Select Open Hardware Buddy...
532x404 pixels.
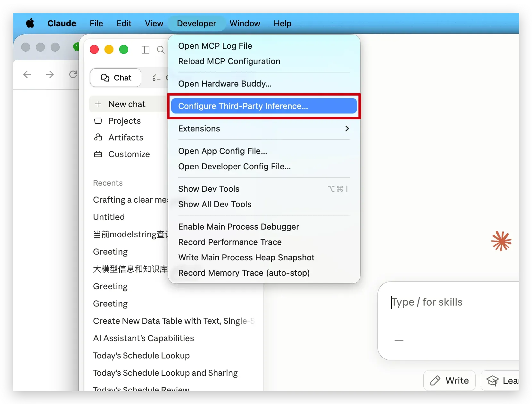264,84
